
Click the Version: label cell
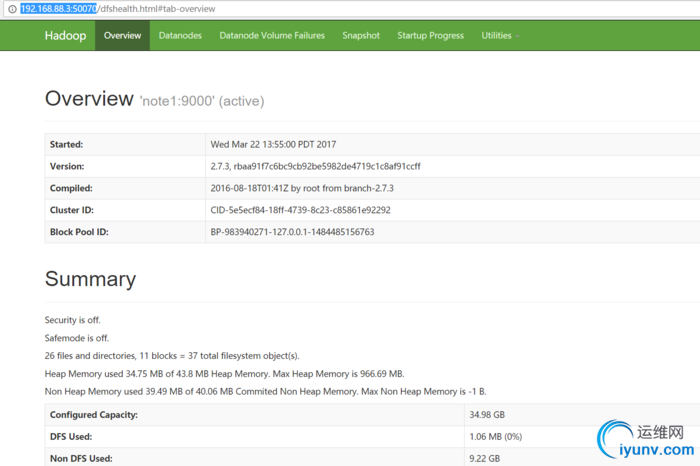coord(125,166)
